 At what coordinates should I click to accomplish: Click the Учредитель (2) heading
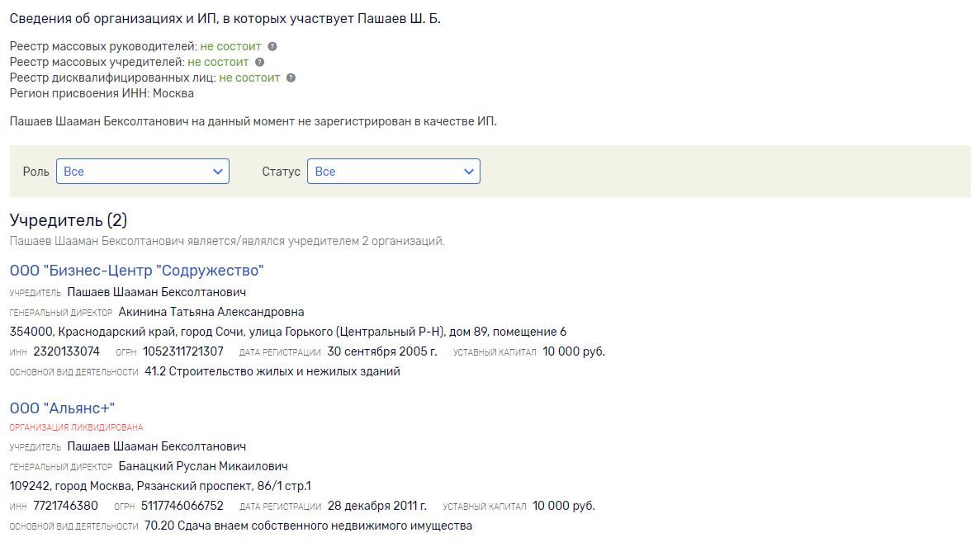coord(69,219)
